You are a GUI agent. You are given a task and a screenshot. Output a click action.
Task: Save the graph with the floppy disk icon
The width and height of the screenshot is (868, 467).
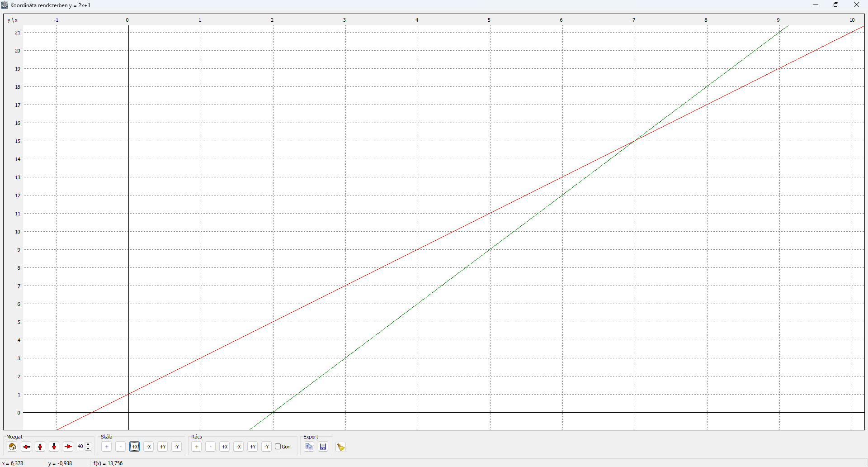coord(323,447)
